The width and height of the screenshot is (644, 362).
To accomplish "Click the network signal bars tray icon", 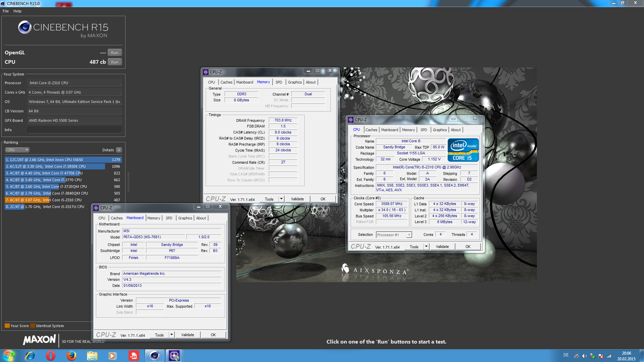I will pyautogui.click(x=609, y=356).
